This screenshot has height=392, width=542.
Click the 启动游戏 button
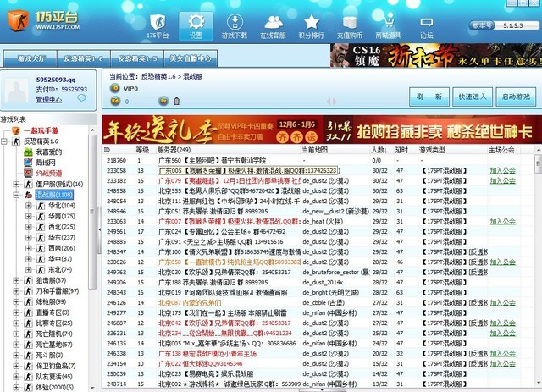(x=516, y=97)
